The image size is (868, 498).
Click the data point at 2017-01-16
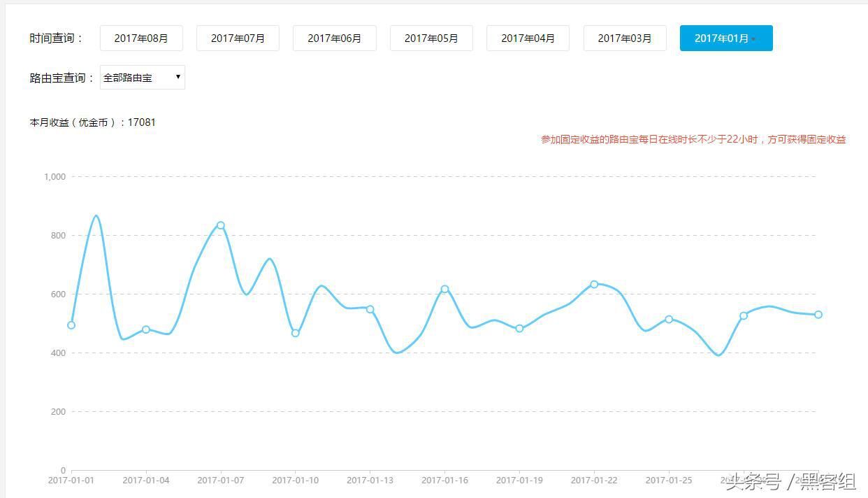click(x=444, y=289)
